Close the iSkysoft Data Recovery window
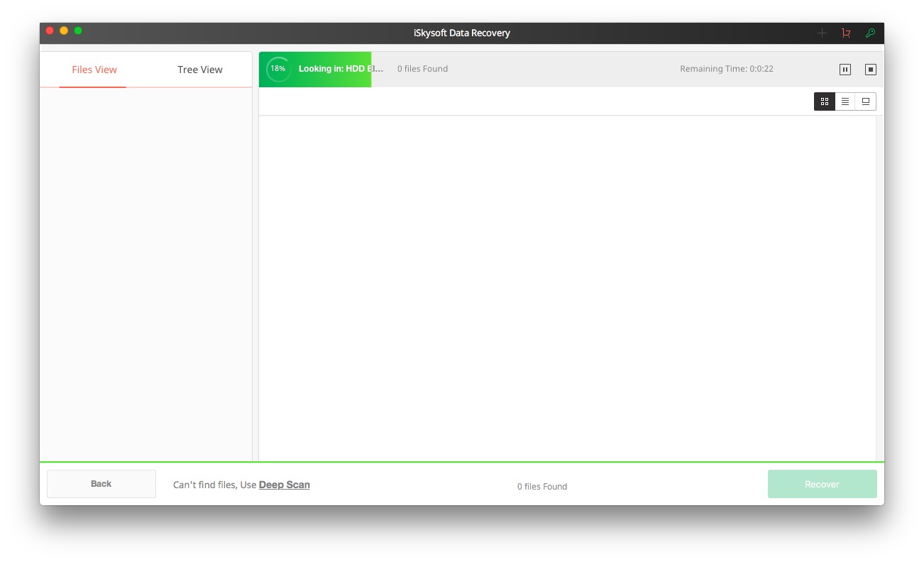This screenshot has height=562, width=924. [x=50, y=31]
